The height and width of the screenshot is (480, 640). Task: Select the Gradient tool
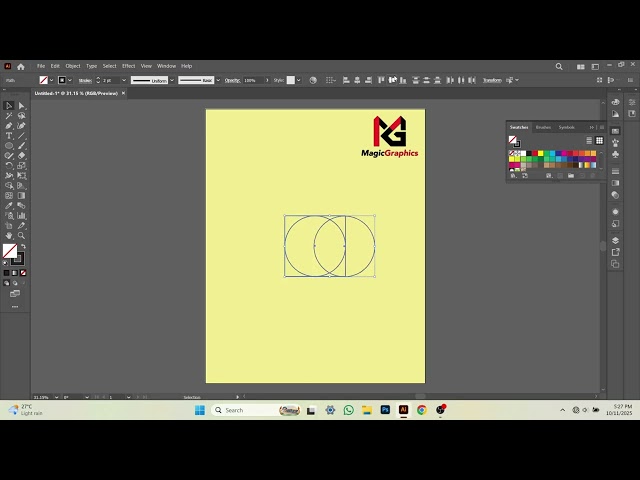pyautogui.click(x=22, y=196)
